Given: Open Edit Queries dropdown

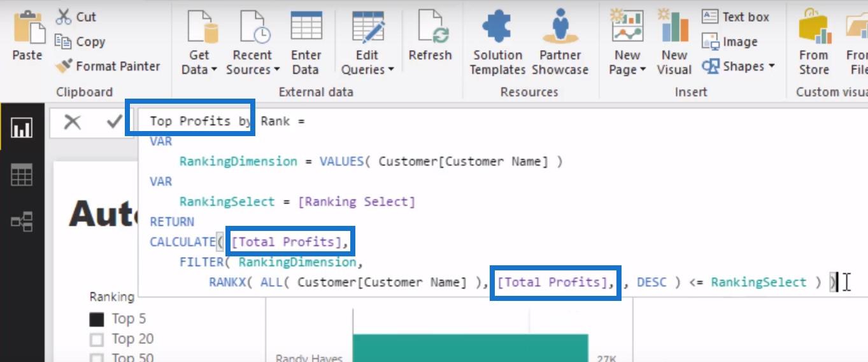Looking at the screenshot, I should (367, 43).
